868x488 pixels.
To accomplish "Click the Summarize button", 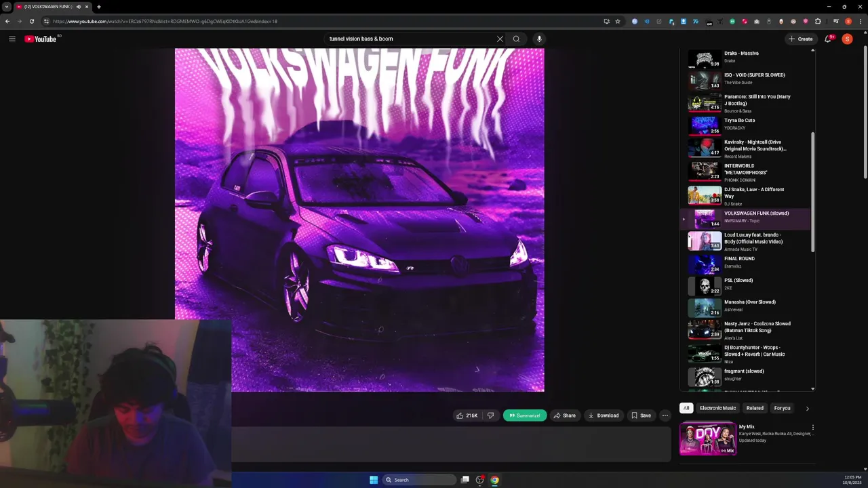I will (525, 415).
